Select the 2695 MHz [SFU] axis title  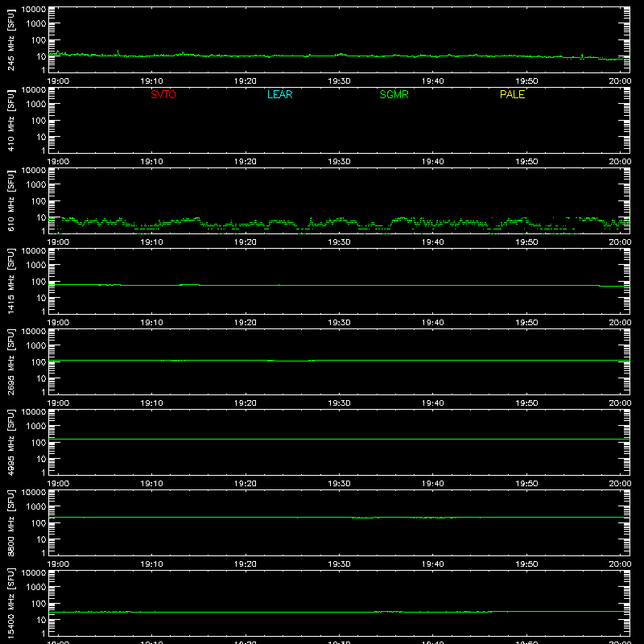click(10, 361)
